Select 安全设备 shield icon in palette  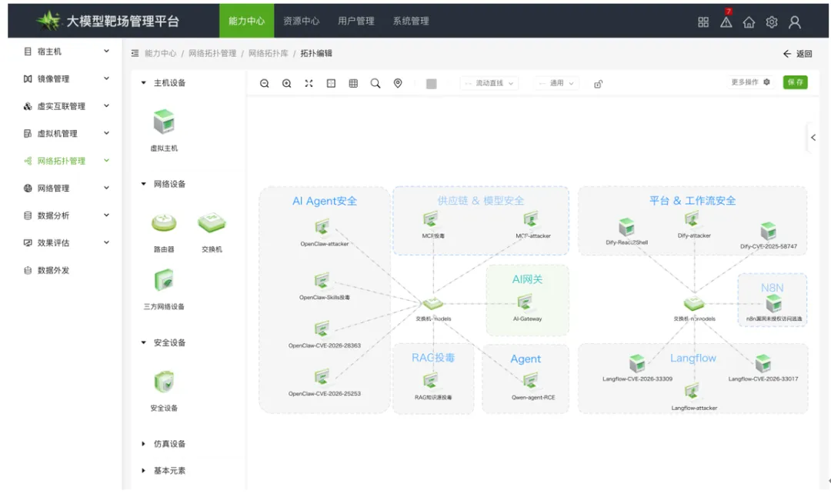164,382
